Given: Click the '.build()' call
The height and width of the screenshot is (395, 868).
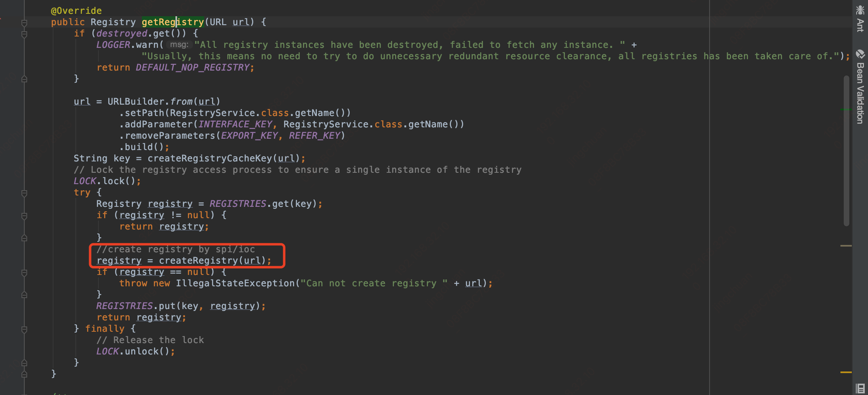Looking at the screenshot, I should point(141,147).
